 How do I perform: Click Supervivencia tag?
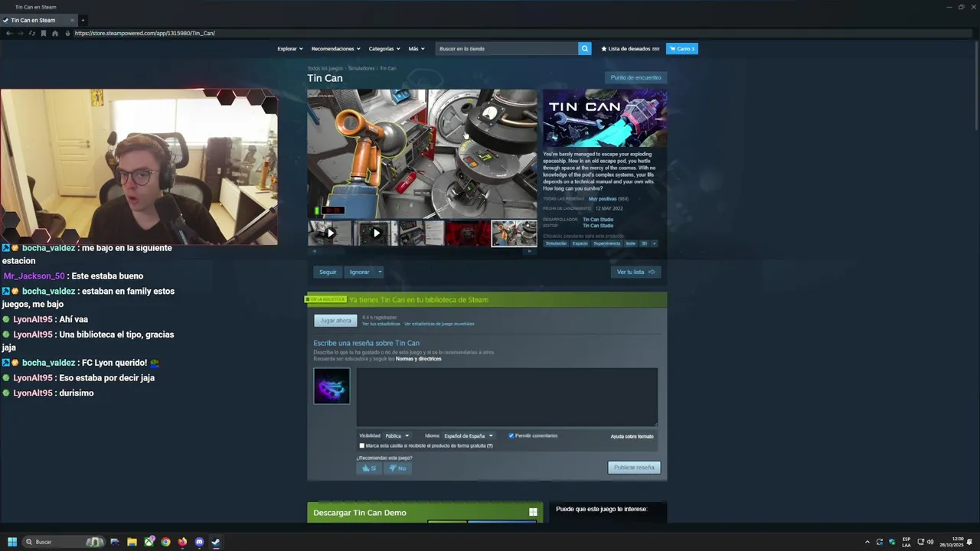coord(606,243)
